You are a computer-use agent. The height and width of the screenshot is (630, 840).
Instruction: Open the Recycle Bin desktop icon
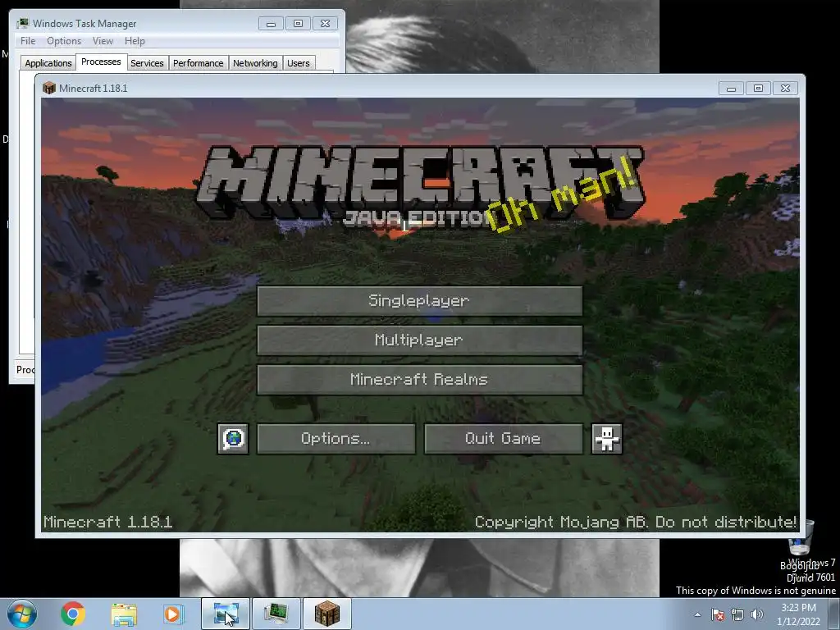pyautogui.click(x=801, y=544)
